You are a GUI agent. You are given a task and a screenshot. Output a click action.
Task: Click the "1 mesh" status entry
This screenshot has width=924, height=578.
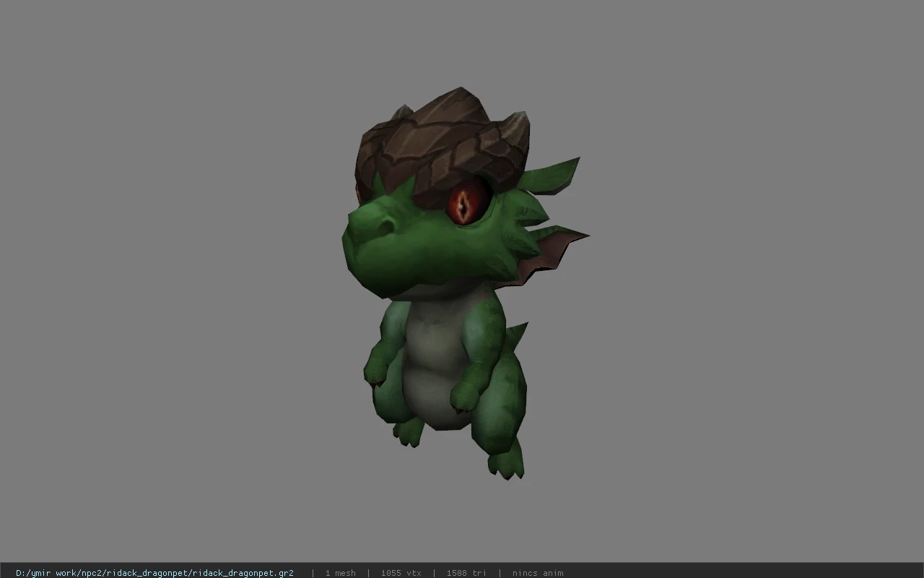[x=340, y=573]
